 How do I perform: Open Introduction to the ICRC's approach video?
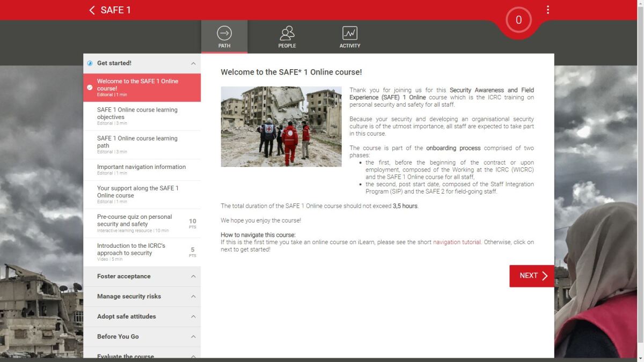click(x=142, y=252)
